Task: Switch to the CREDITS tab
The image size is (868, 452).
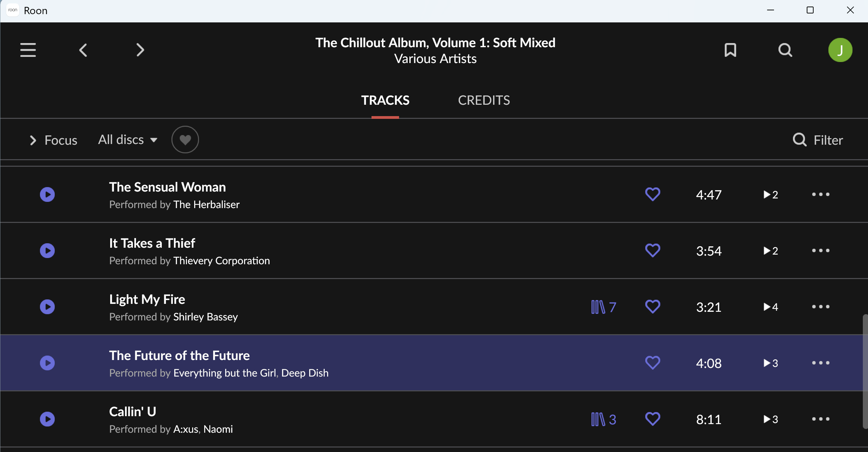Action: (x=484, y=100)
